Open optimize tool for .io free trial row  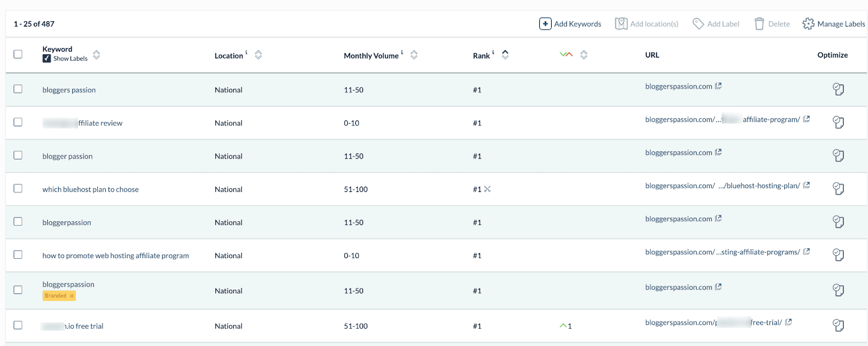tap(838, 325)
